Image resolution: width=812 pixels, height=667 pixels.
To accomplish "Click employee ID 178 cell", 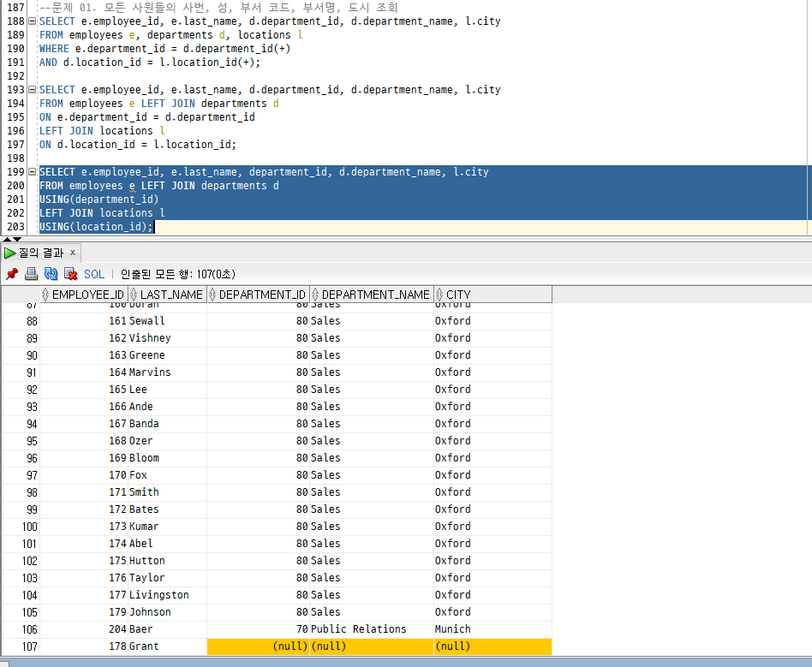I will 84,646.
